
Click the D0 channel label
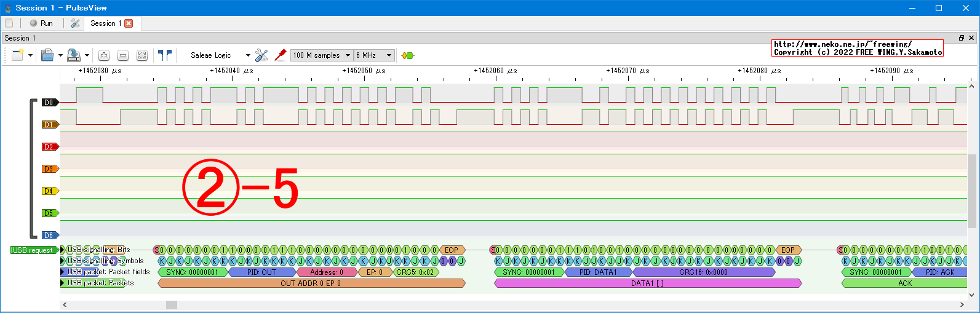[x=49, y=103]
